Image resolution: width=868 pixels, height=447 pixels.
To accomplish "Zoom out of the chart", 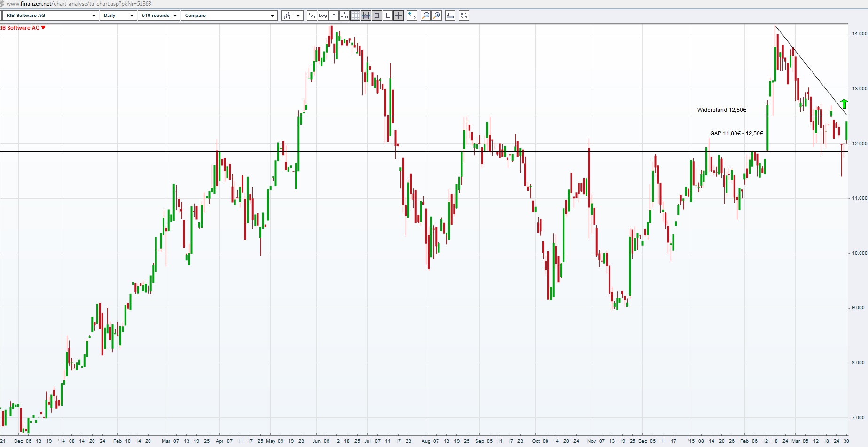I will click(x=426, y=16).
